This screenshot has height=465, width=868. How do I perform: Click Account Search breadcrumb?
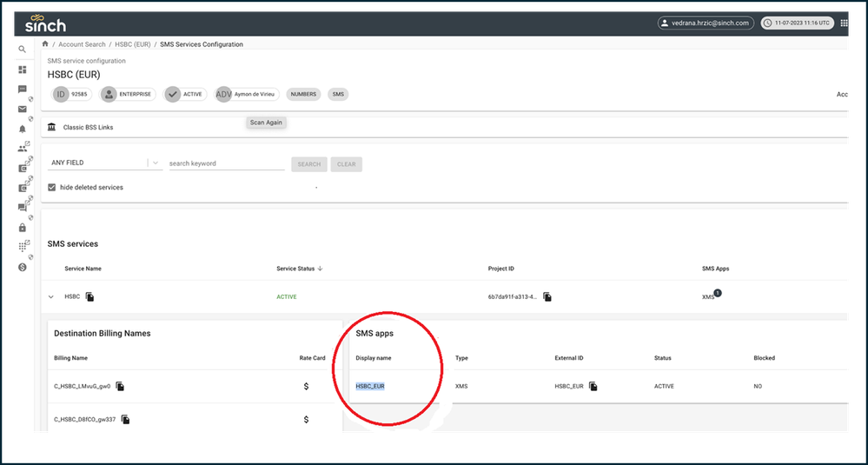click(82, 44)
